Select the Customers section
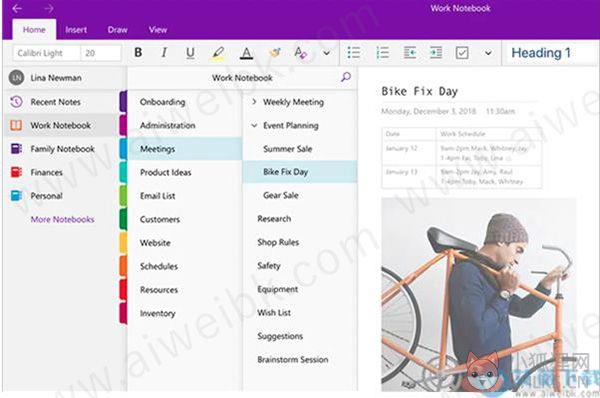Viewport: 600px width, 398px height. (185, 219)
